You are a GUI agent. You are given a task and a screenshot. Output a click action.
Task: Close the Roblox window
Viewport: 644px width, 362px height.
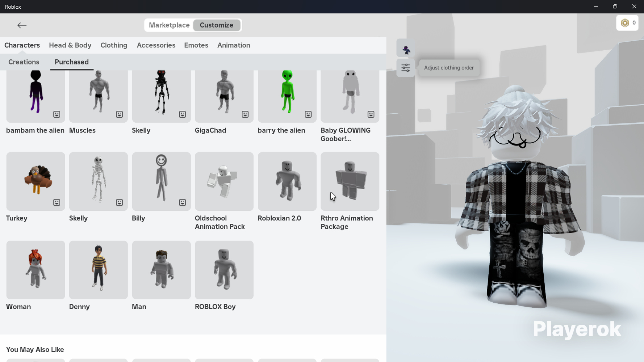pos(634,7)
